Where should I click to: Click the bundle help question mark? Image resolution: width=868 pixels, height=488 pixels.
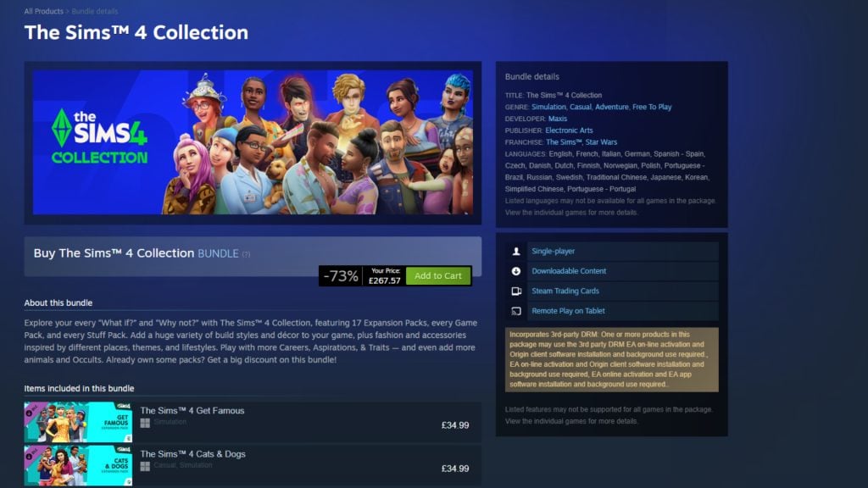[x=246, y=254]
